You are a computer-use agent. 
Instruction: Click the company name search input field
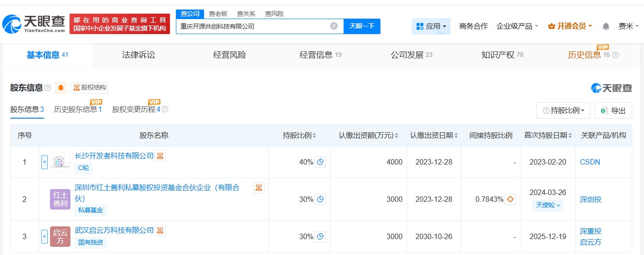point(252,26)
